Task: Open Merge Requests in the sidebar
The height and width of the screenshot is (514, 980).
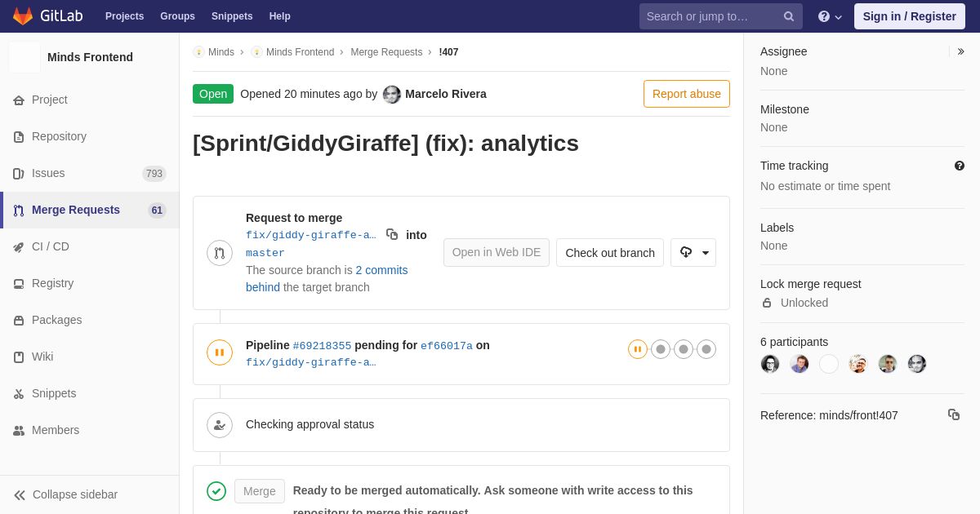Action: pos(90,210)
